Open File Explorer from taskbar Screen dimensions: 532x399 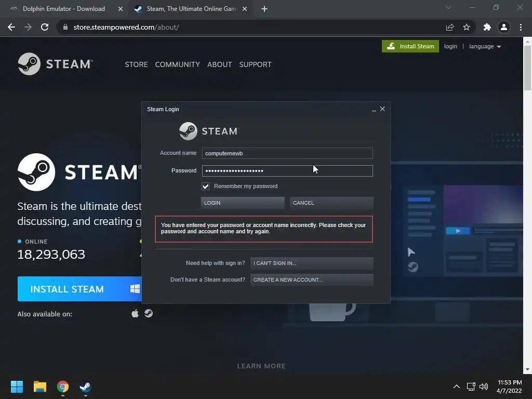click(x=39, y=387)
